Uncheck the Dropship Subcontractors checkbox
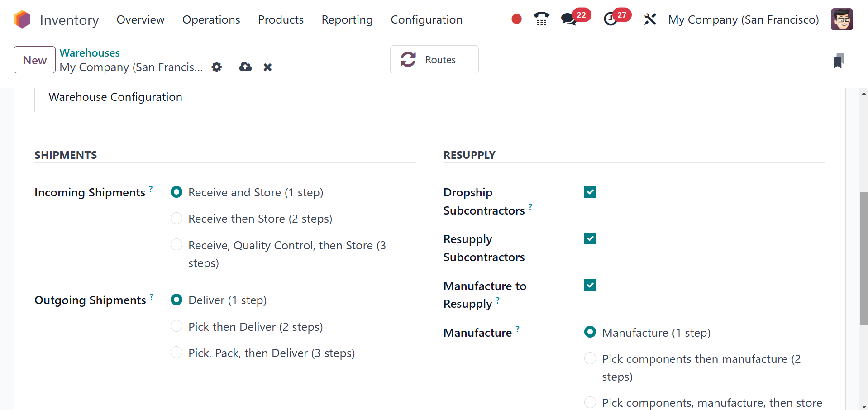The width and height of the screenshot is (868, 410). click(590, 192)
